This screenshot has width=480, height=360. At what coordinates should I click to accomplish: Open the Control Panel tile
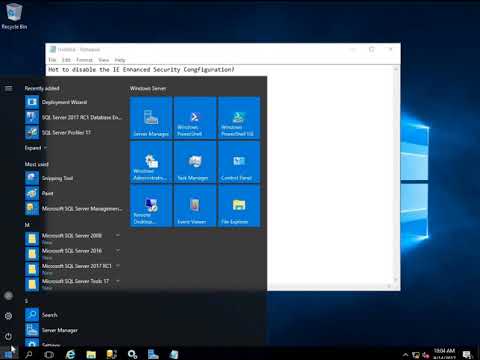(239, 162)
